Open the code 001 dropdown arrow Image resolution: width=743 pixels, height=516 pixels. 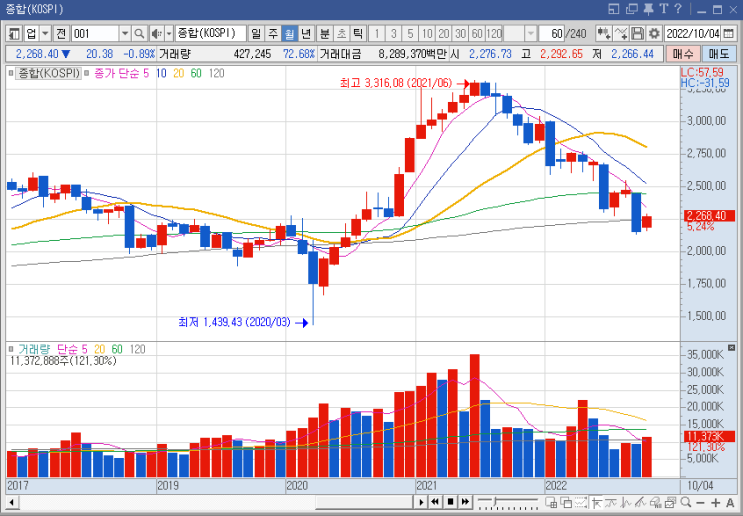pos(125,34)
